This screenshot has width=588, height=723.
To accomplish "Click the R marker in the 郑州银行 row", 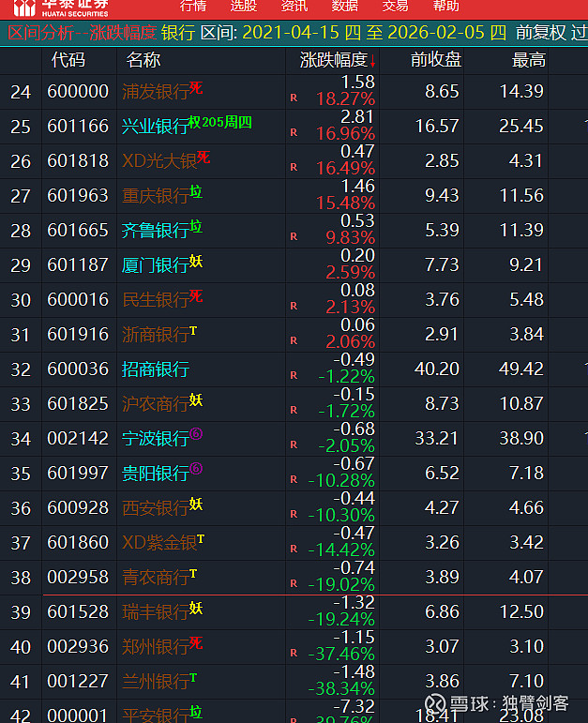I will (294, 653).
